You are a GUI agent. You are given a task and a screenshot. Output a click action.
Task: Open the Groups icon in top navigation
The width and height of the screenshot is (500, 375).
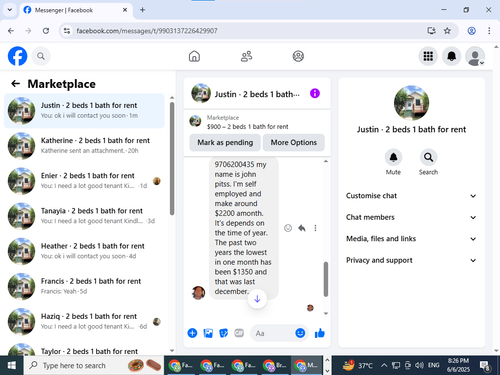point(298,56)
